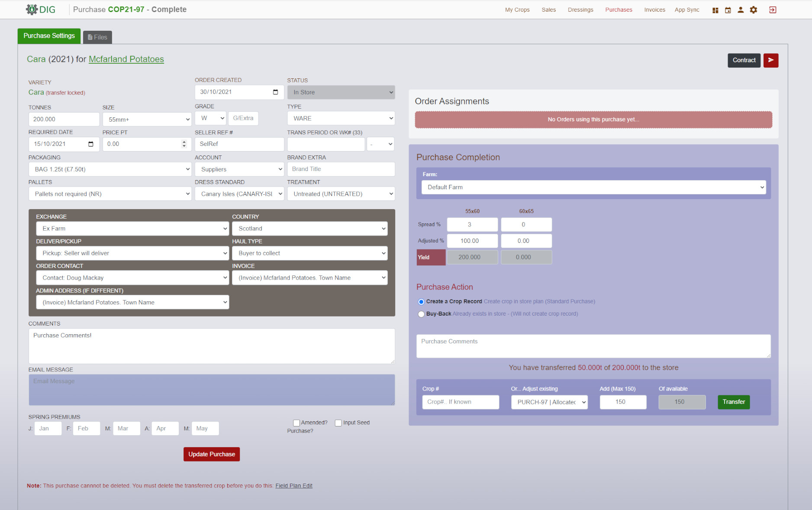Open the Country dropdown showing Scotland
Screen dimensions: 812x510
[309, 229]
